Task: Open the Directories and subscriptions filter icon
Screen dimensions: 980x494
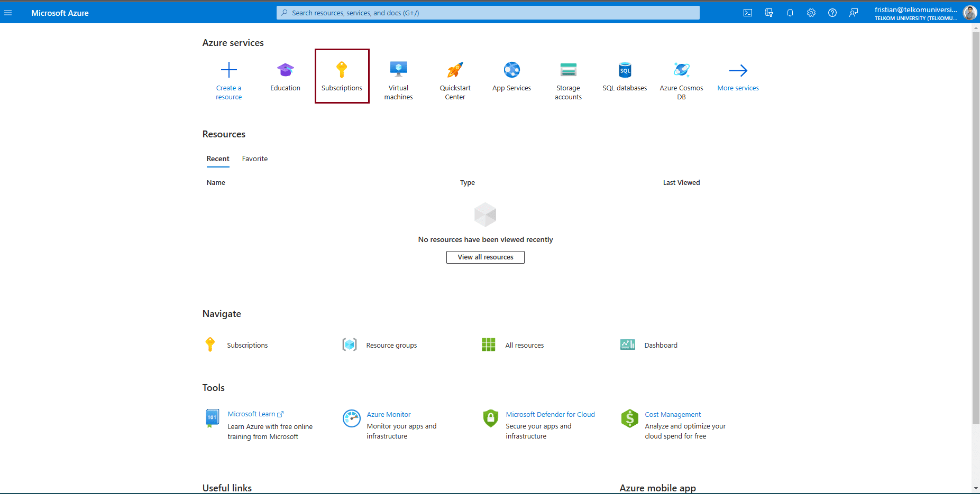Action: pos(769,13)
